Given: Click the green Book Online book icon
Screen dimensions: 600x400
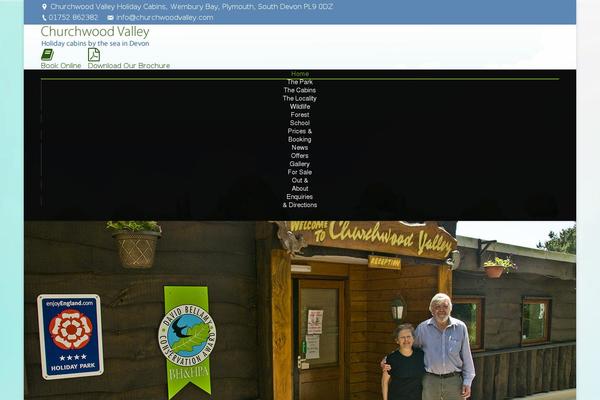Looking at the screenshot, I should click(47, 55).
